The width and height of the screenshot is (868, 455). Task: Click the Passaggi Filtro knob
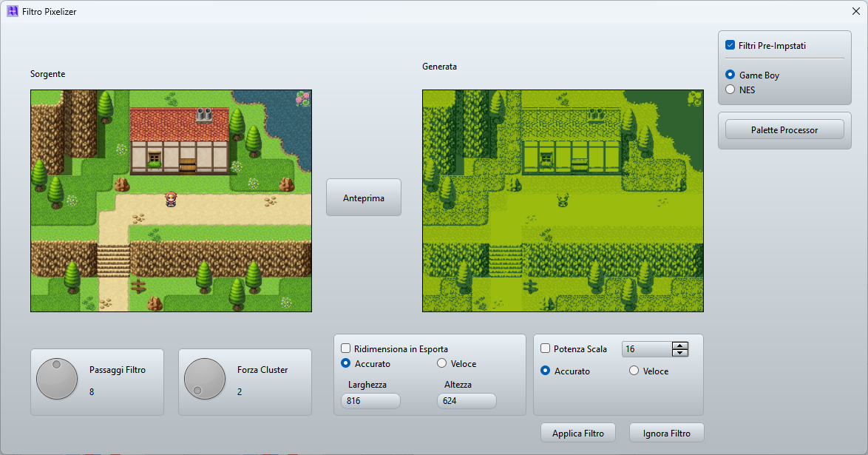[x=57, y=379]
